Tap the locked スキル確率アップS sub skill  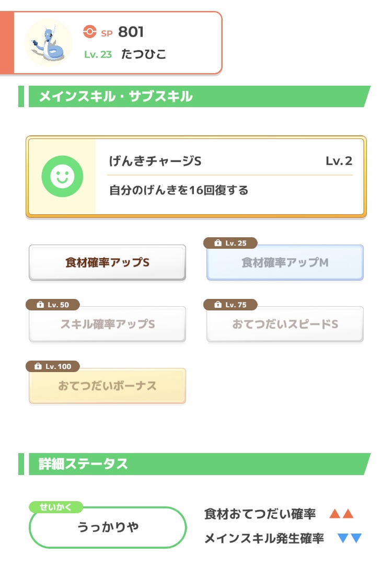click(107, 325)
